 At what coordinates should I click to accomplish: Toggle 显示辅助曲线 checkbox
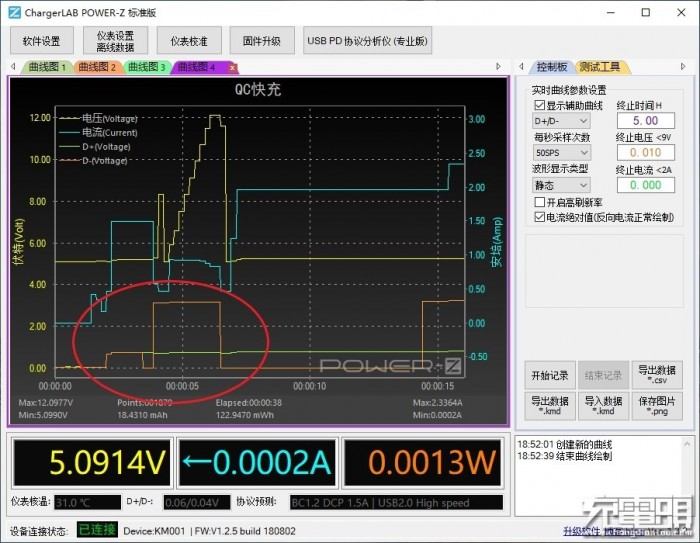(539, 105)
